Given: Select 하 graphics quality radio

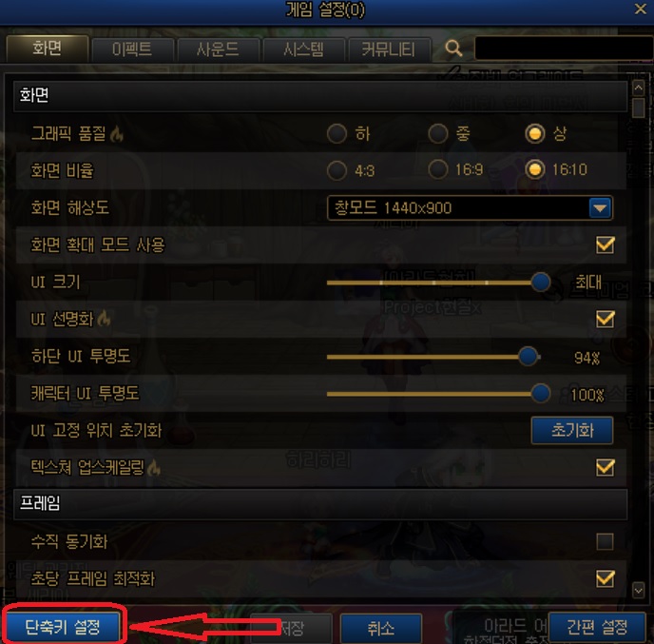Looking at the screenshot, I should pyautogui.click(x=337, y=133).
